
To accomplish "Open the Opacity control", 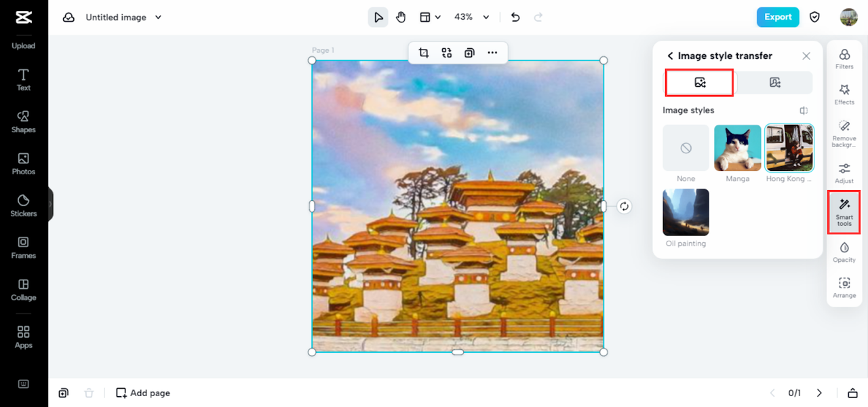I will 844,252.
